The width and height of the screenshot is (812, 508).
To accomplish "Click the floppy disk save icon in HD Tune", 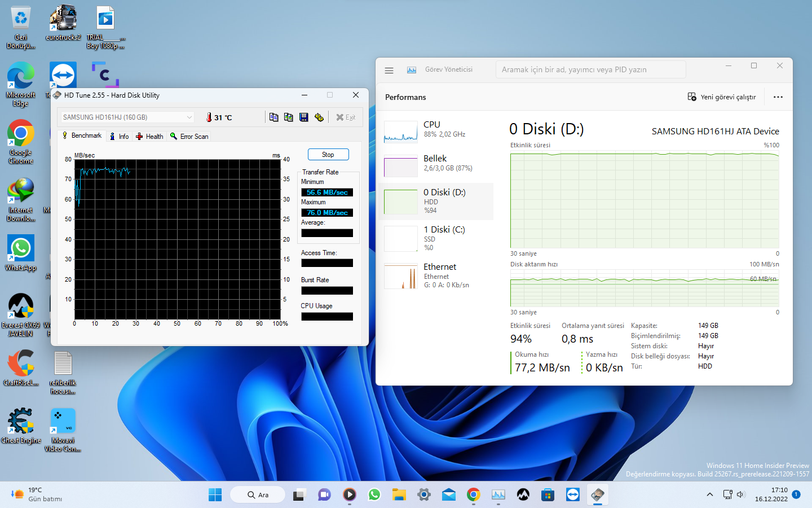I will coord(304,117).
